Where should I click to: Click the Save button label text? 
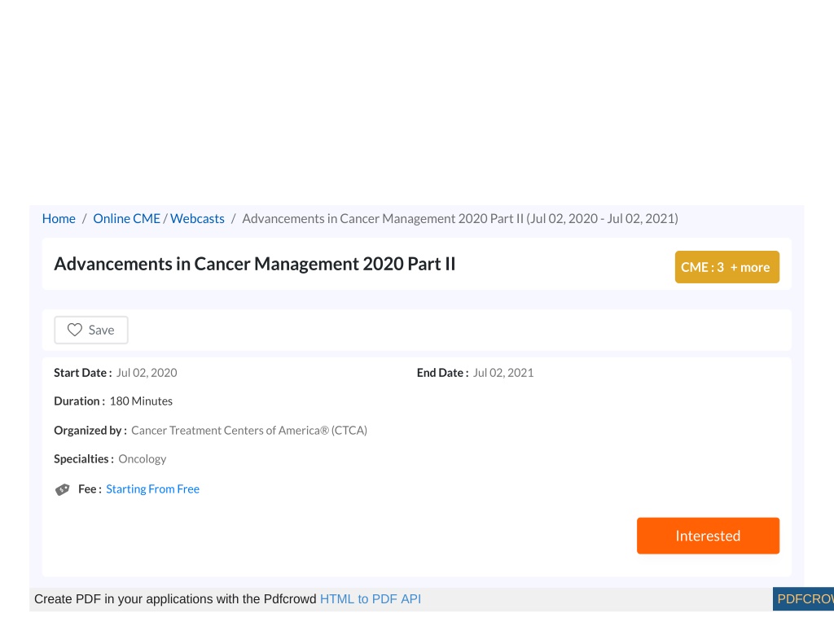point(101,331)
